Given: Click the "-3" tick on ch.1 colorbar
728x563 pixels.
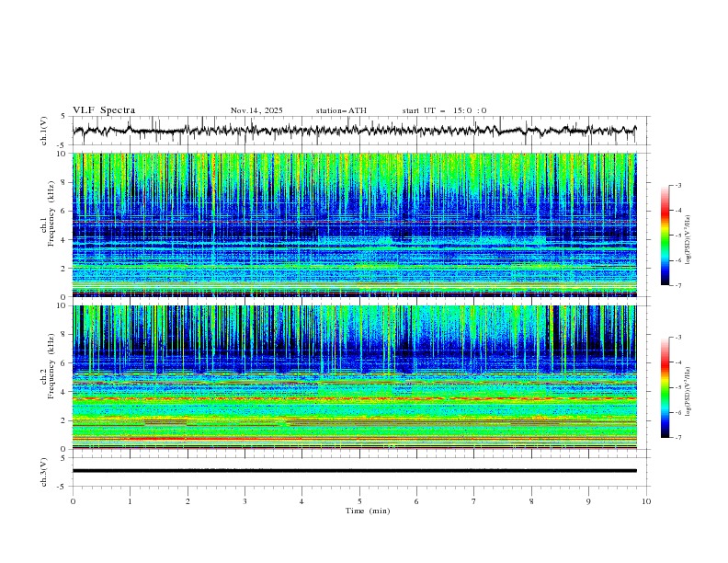Looking at the screenshot, I should pos(677,185).
